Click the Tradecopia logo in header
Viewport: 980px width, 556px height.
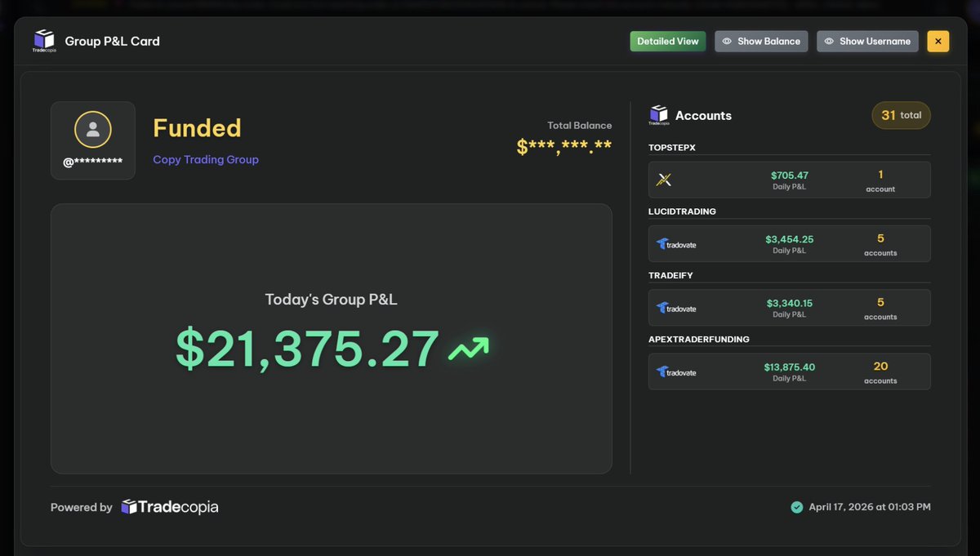point(44,41)
